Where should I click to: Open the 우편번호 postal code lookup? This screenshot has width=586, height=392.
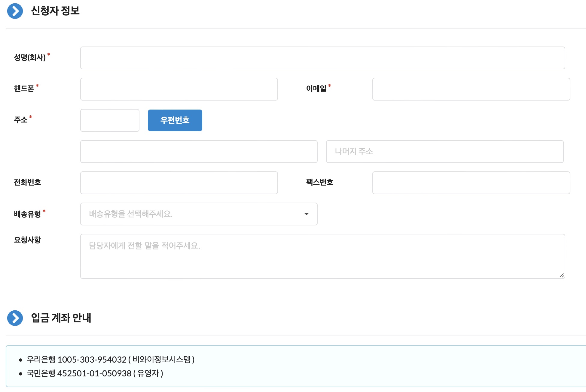pos(175,120)
